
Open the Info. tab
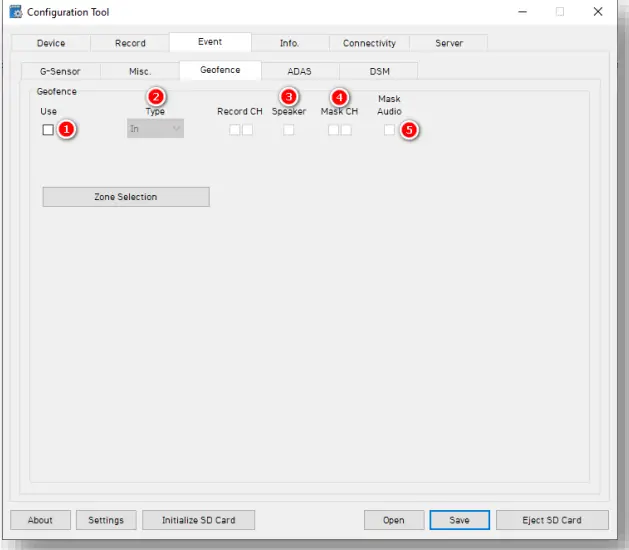(x=290, y=43)
